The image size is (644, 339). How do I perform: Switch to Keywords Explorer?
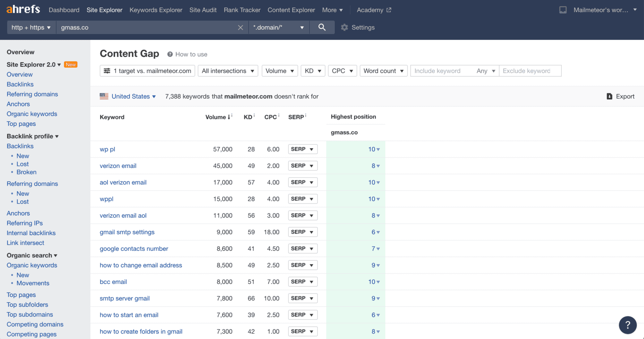(x=156, y=10)
